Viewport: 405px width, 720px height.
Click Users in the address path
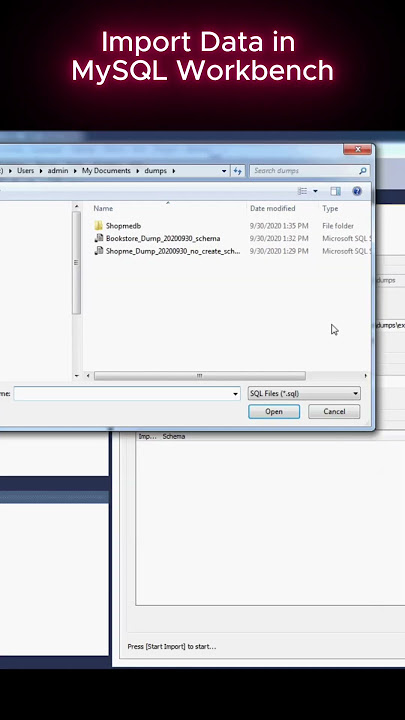pos(26,171)
